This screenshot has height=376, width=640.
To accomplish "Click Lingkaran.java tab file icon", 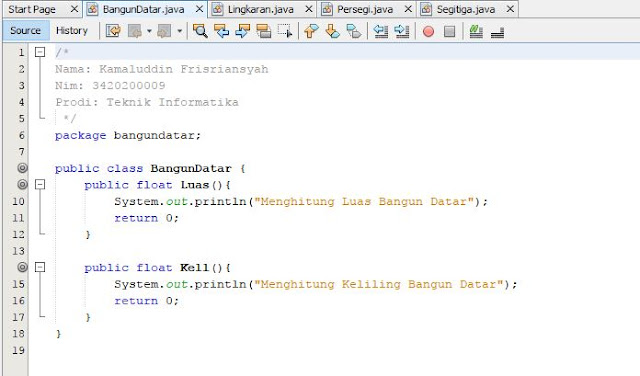I will click(x=217, y=9).
